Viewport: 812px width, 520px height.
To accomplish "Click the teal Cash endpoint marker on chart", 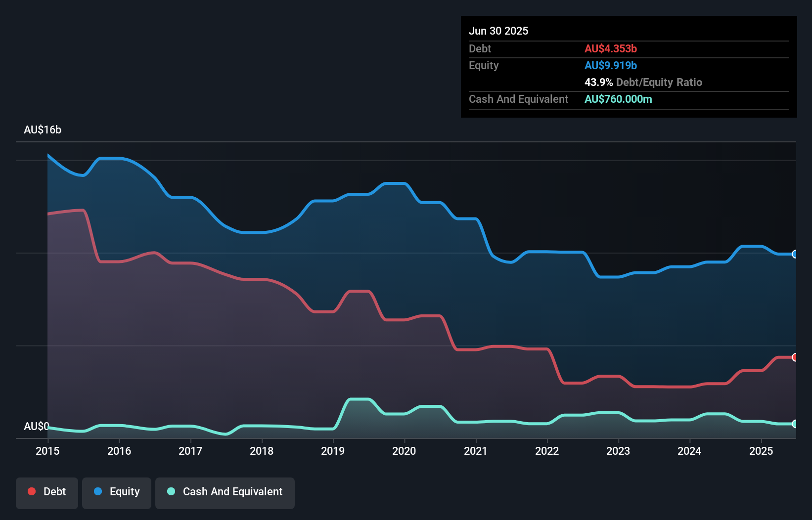I will click(795, 424).
